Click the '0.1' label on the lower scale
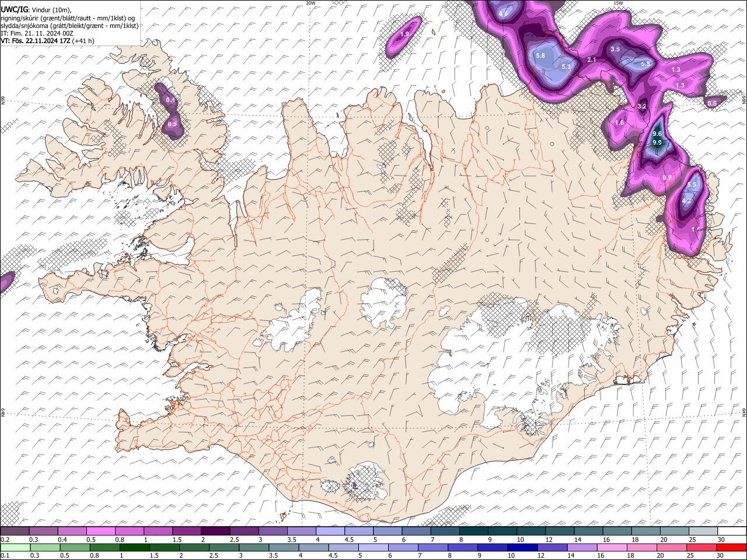747x560 pixels. (x=5, y=555)
